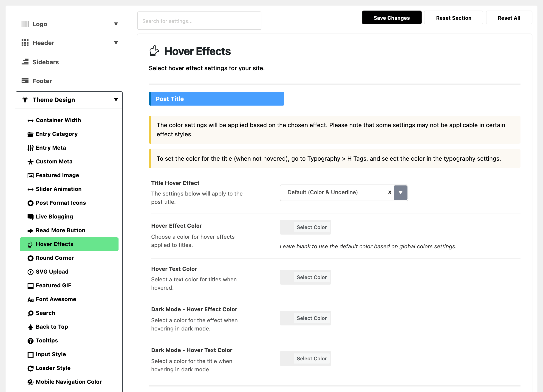Viewport: 543px width, 392px height.
Task: Click the arrow icon for Read More Button
Action: 30,231
